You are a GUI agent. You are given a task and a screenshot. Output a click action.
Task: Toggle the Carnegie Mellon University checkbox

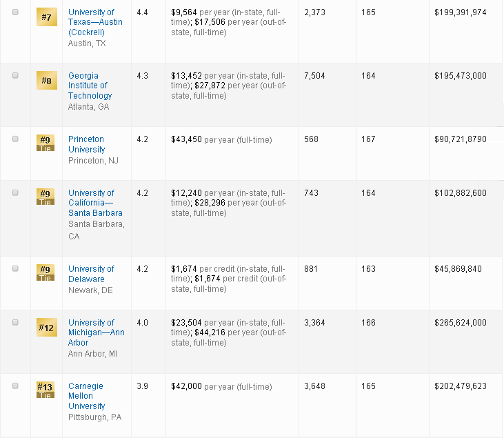click(x=15, y=386)
